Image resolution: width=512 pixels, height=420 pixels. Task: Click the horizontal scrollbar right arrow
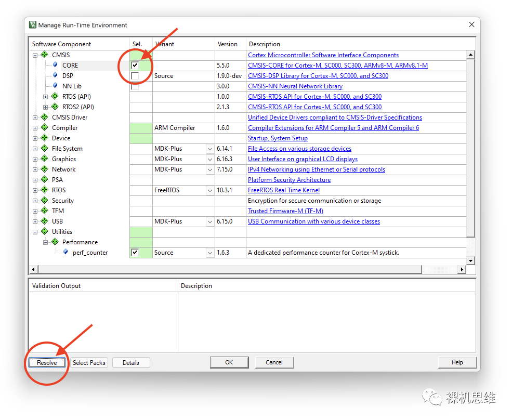point(462,269)
